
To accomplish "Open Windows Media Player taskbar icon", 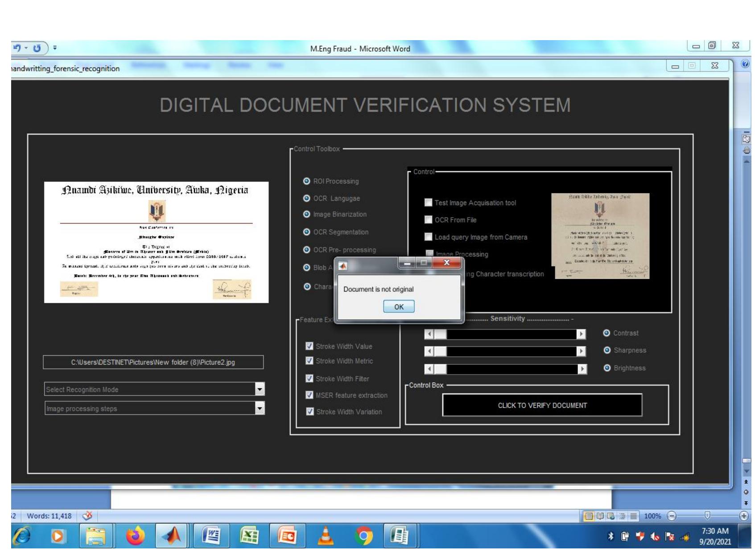I will point(58,536).
